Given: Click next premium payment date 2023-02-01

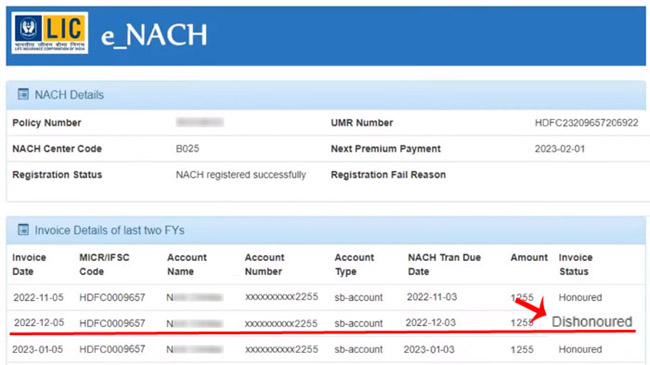Looking at the screenshot, I should 560,148.
